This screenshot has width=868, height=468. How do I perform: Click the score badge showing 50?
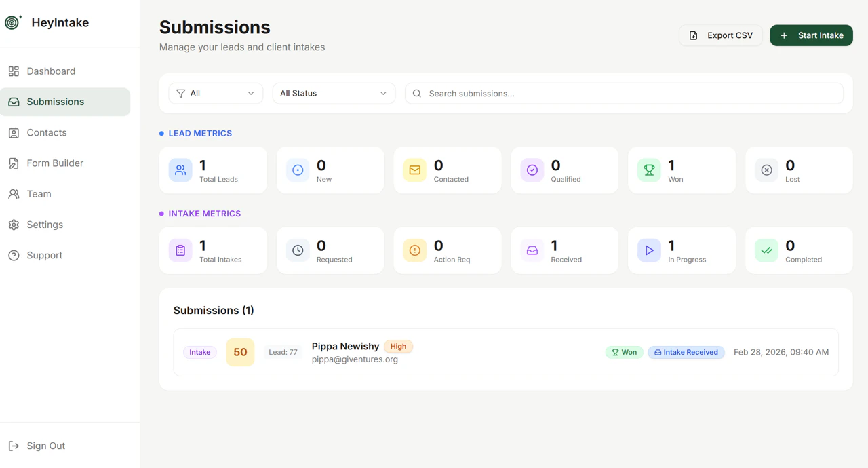(240, 352)
